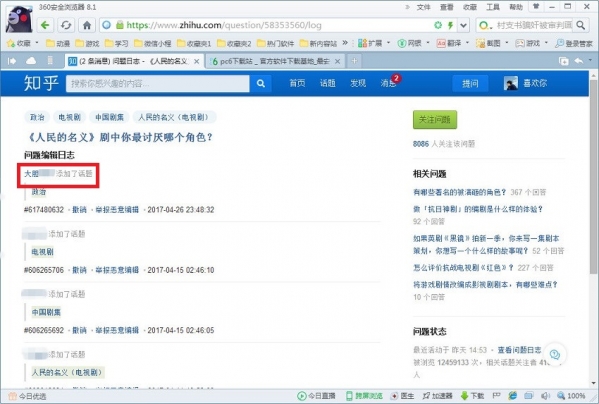Toggle the volume speaker icon in status bar
This screenshot has width=599, height=404.
tap(546, 396)
